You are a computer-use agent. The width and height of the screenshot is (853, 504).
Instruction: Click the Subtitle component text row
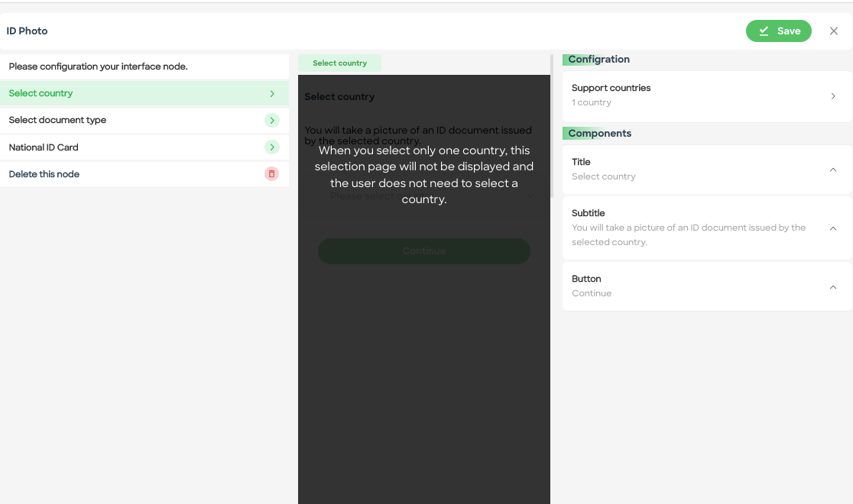pos(688,228)
